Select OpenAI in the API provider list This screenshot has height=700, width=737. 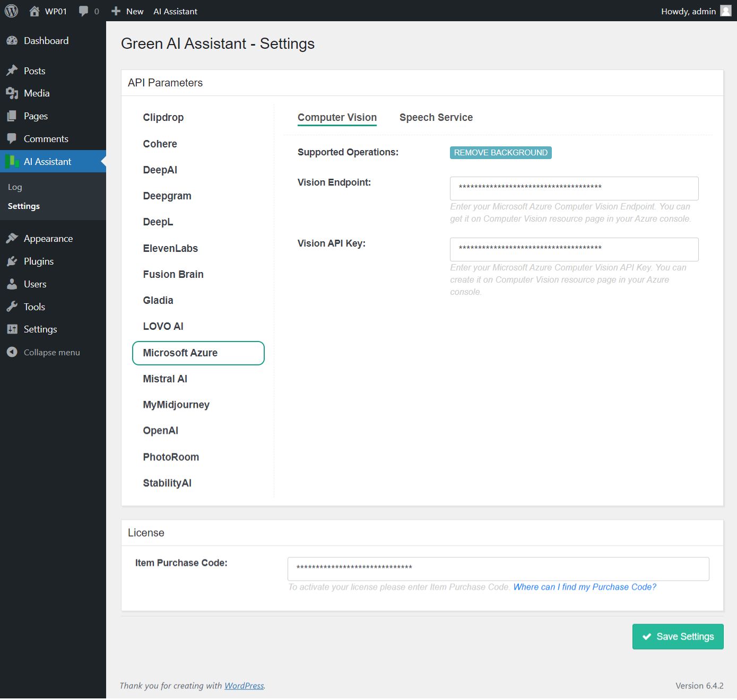[160, 431]
